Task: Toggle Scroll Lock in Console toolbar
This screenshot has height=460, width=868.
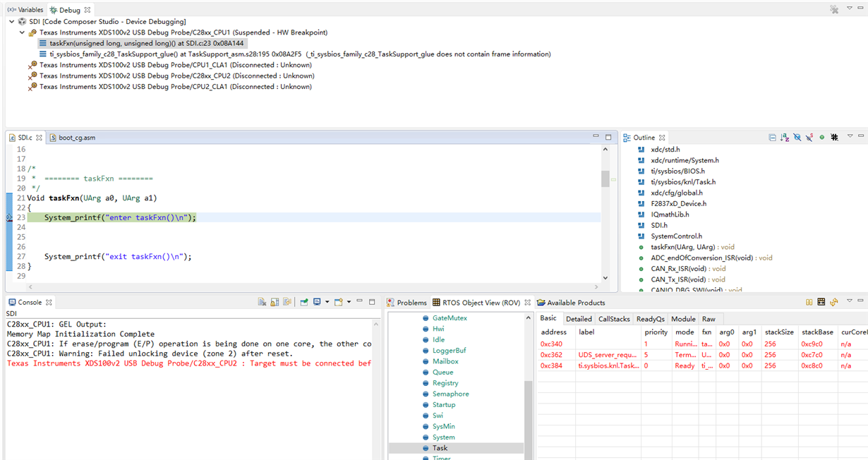Action: (275, 302)
